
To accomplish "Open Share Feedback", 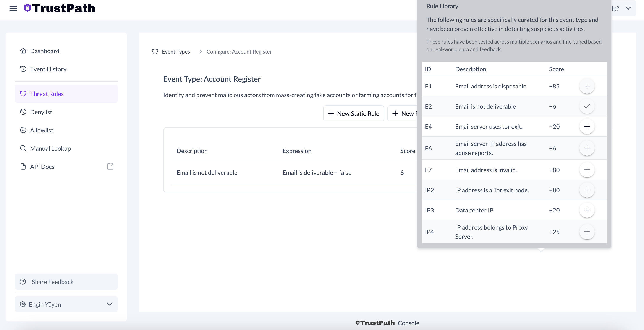I will click(52, 282).
